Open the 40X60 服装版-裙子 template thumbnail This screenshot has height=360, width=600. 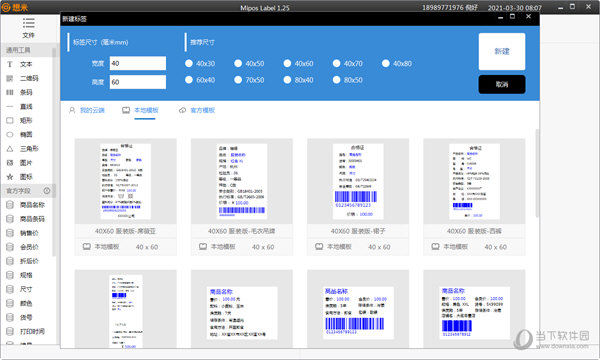(358, 181)
